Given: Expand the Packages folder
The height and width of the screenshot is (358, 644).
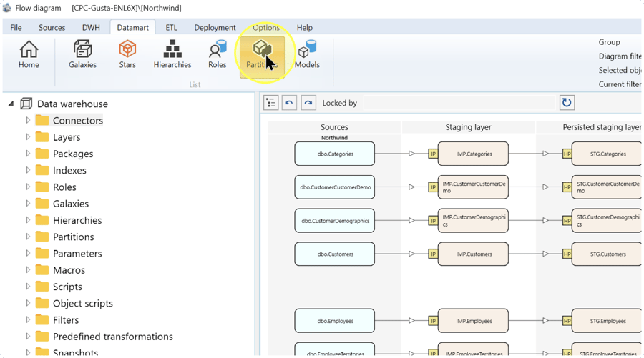Looking at the screenshot, I should (x=28, y=154).
